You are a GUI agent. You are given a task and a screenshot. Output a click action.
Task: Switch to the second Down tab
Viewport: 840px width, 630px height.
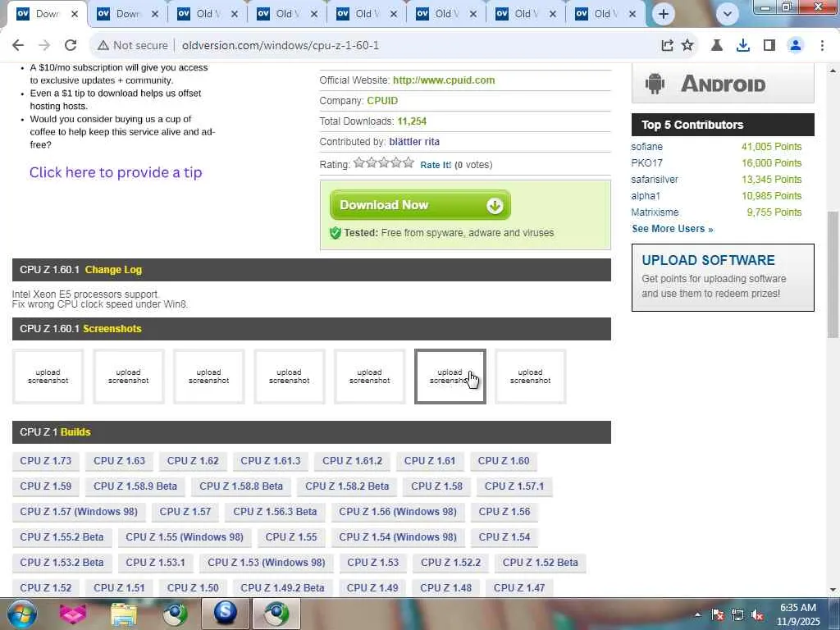(x=127, y=14)
